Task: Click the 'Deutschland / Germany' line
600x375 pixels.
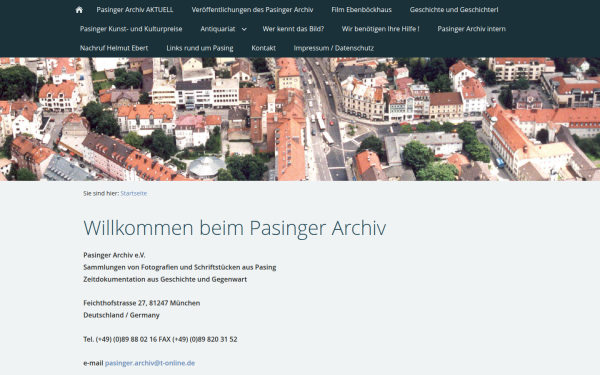Action: click(121, 315)
